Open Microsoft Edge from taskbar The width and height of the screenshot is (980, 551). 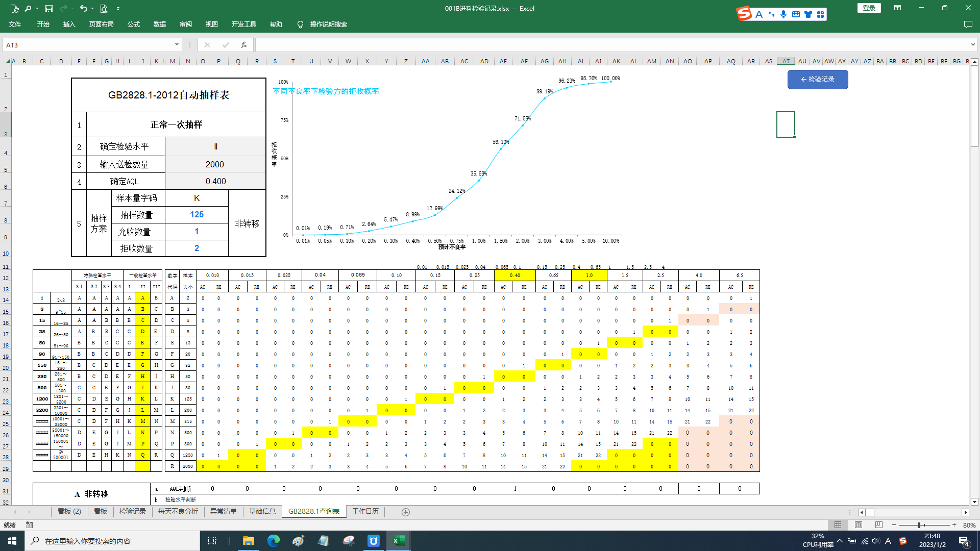point(274,541)
